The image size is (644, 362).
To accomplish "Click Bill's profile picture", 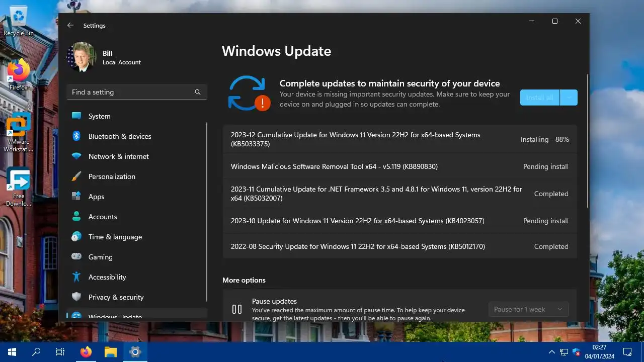I will pyautogui.click(x=81, y=57).
